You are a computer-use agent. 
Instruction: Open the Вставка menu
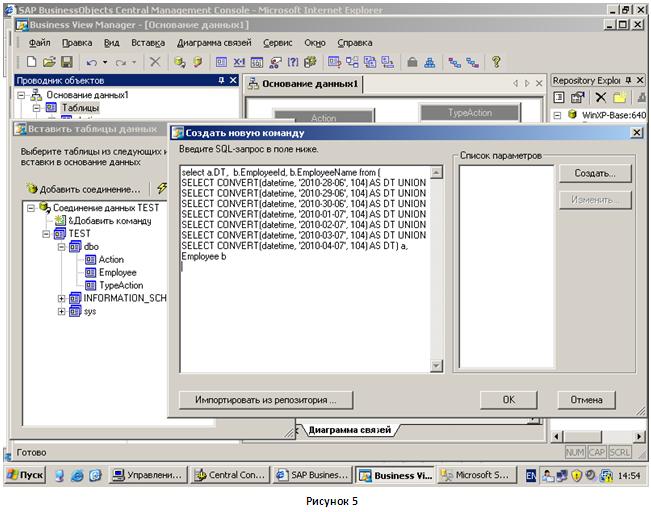[x=148, y=43]
